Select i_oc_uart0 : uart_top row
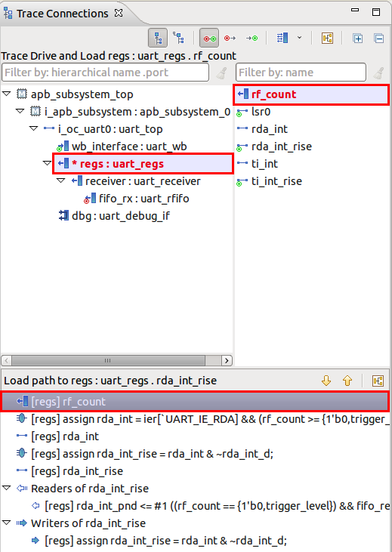The height and width of the screenshot is (552, 392). 110,129
